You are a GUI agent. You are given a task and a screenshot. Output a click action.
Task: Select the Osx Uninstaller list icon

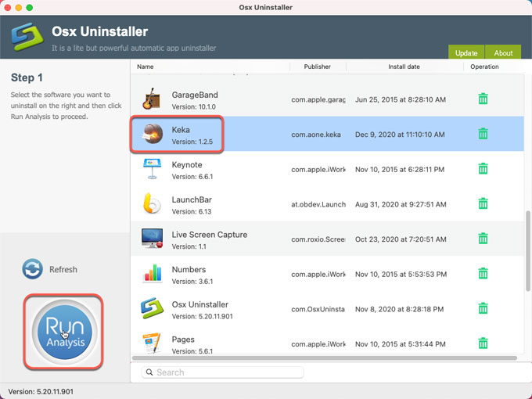click(152, 308)
